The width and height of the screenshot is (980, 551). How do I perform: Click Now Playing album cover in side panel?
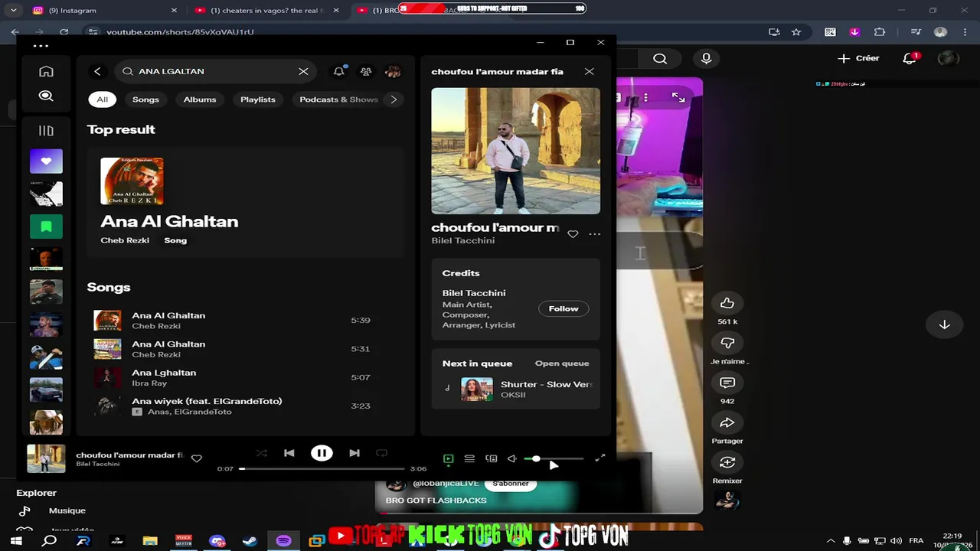[515, 151]
